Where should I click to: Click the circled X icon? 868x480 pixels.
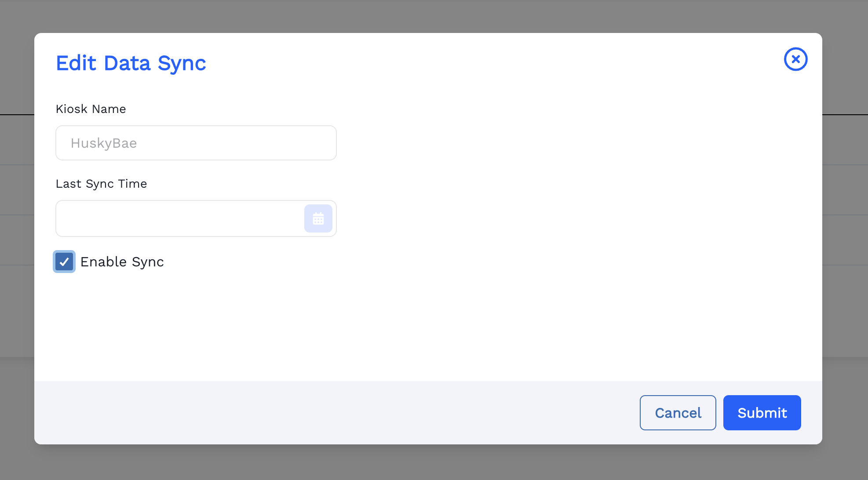coord(795,59)
